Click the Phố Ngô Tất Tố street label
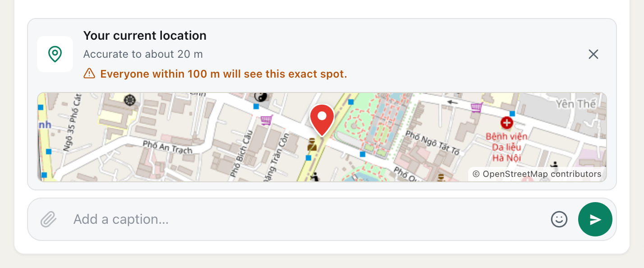644x268 pixels. tap(432, 143)
